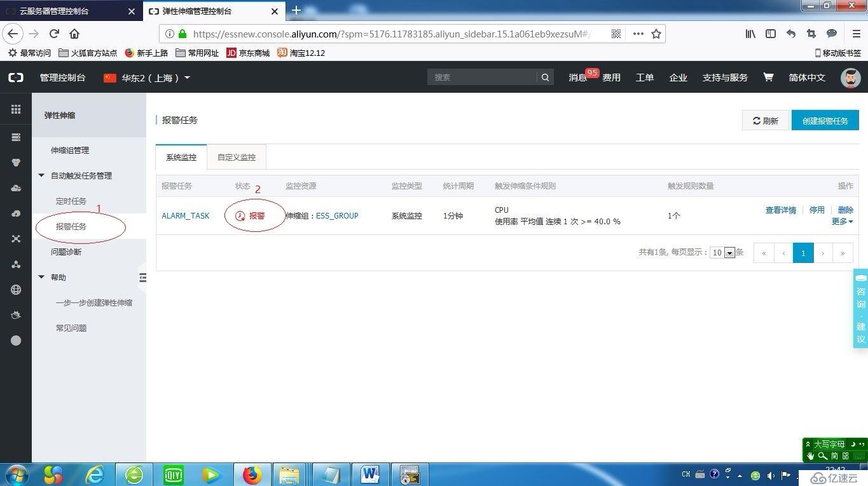
Task: Open ESS_GROUP scaling group link
Action: click(x=337, y=215)
